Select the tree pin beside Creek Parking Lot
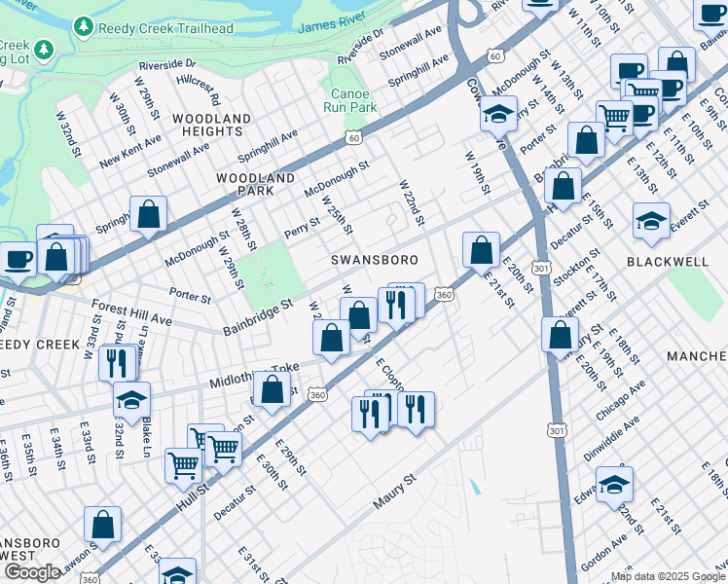This screenshot has height=584, width=728. pyautogui.click(x=44, y=50)
